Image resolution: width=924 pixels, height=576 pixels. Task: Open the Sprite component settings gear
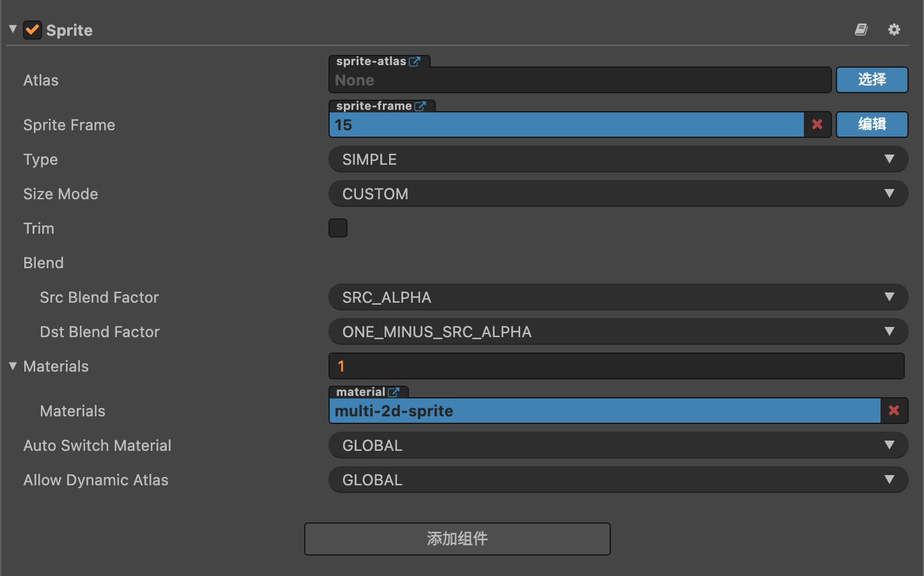(x=894, y=29)
